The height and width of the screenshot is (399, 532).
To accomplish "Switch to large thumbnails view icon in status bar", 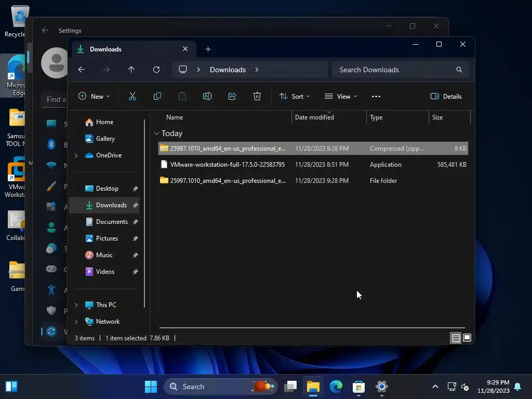I will tap(467, 338).
